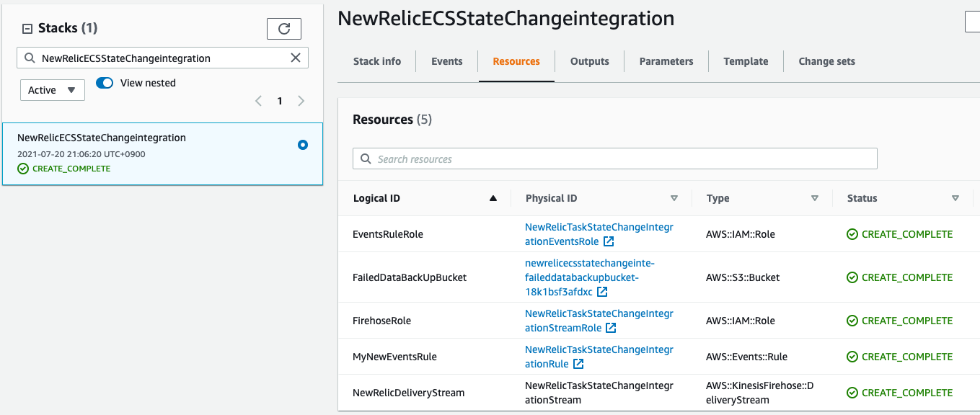Click the AWS::KinesisFirehose::DeliveryStream type cell
Viewport: 980px width, 415px height.
(760, 393)
